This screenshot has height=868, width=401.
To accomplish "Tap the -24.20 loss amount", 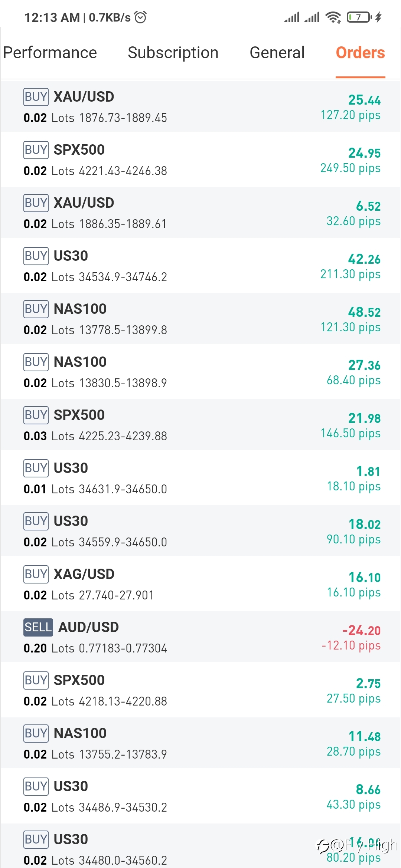I will click(361, 630).
